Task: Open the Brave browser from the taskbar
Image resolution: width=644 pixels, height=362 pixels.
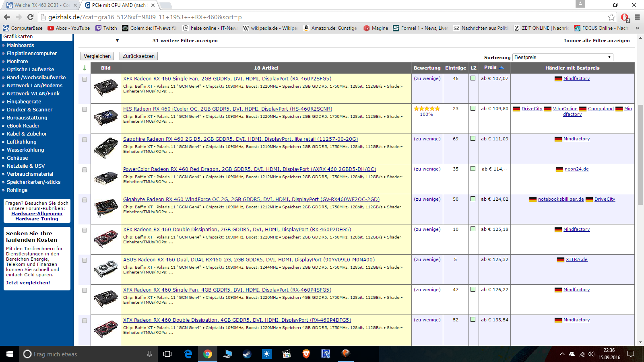Action: click(306, 354)
